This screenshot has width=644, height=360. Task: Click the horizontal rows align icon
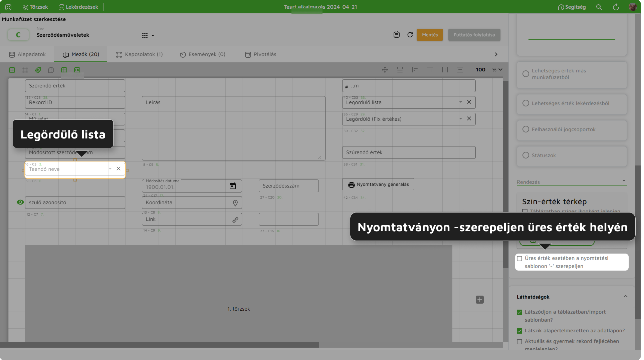(400, 70)
